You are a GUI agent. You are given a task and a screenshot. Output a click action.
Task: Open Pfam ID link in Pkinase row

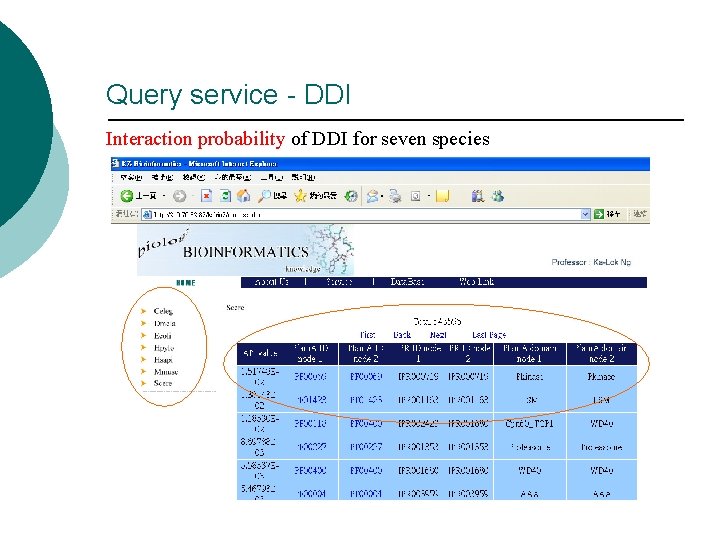pos(310,377)
